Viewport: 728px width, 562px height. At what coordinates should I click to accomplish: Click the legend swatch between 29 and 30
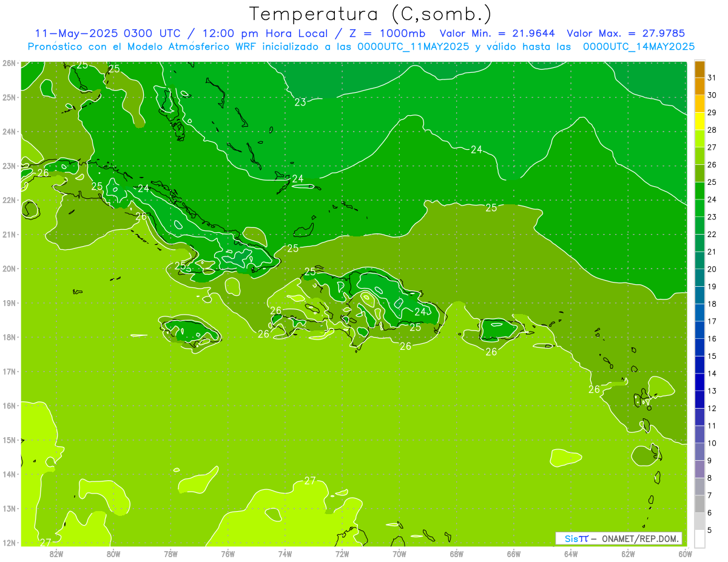tap(699, 104)
